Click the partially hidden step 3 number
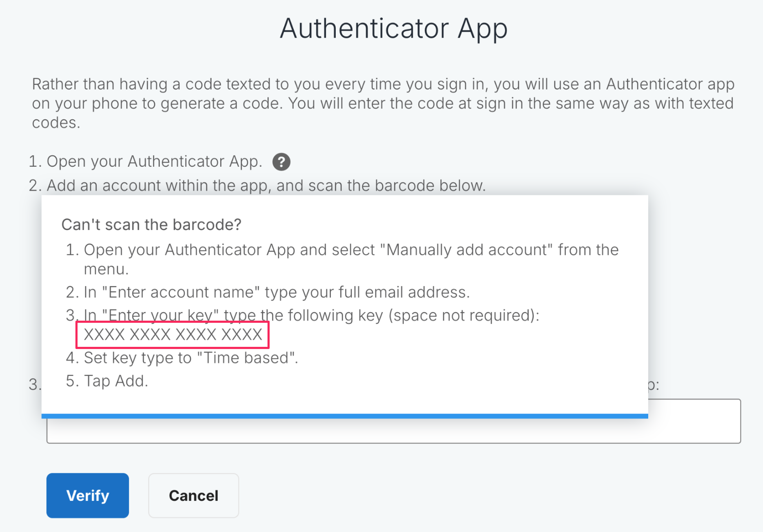 click(34, 384)
